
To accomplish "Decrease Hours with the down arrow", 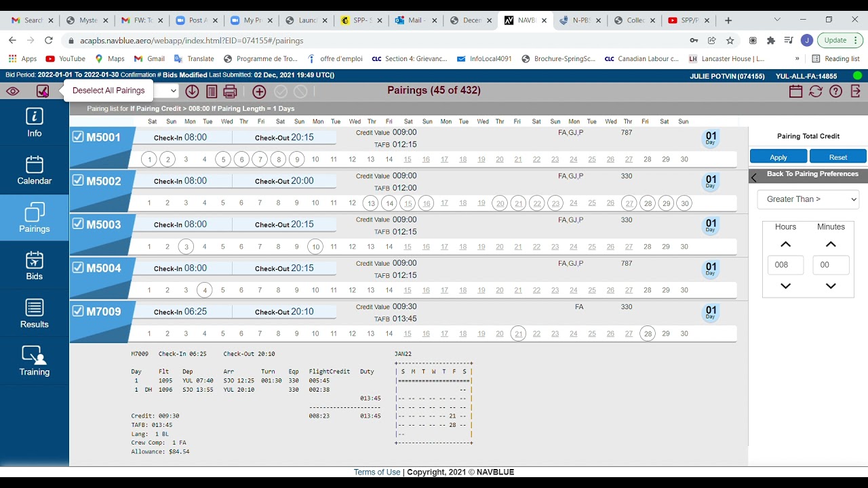I will [x=785, y=286].
